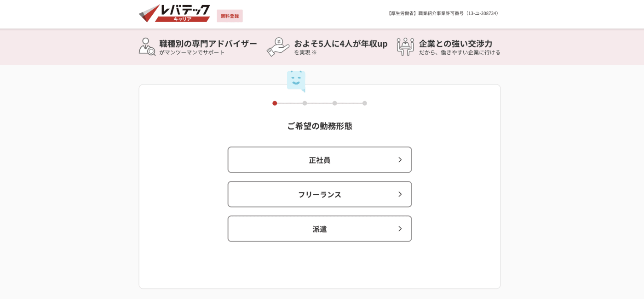Click the 職種別の専門アドバイザー heading
The width and height of the screenshot is (644, 299).
[208, 44]
